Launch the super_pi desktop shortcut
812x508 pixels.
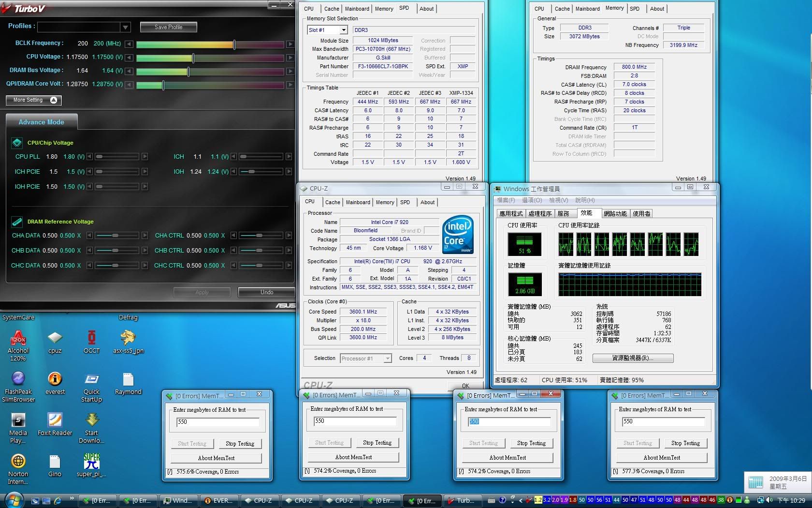point(91,462)
